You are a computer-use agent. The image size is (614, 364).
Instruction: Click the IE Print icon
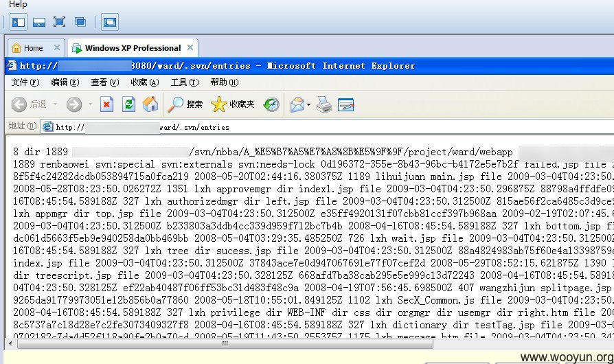coord(324,104)
